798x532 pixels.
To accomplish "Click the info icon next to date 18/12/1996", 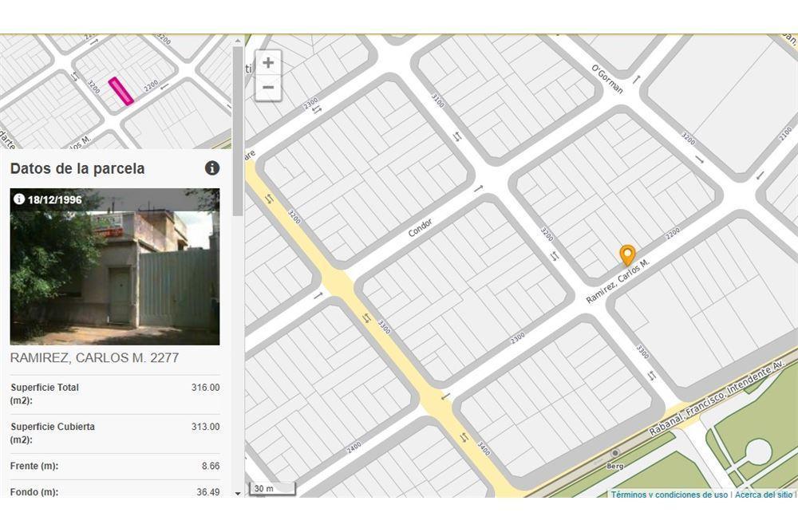I will [19, 199].
